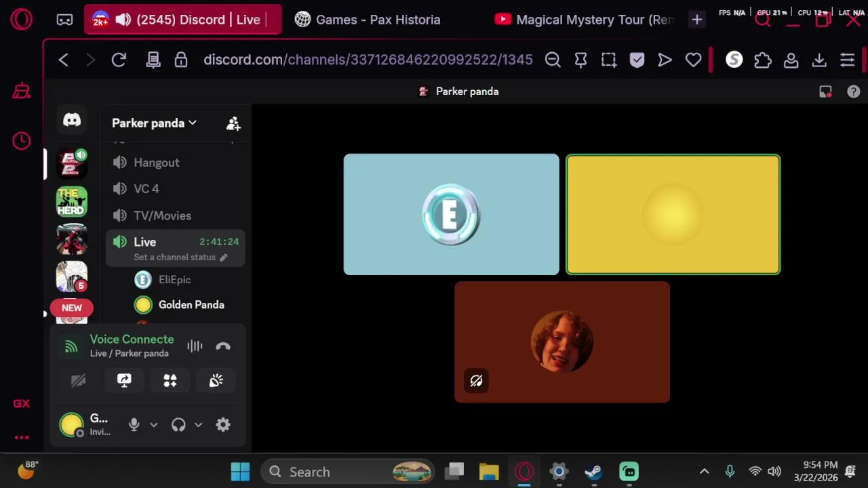Screen dimensions: 868x488
Task: Focus the EliEpic video tile
Action: point(452,214)
